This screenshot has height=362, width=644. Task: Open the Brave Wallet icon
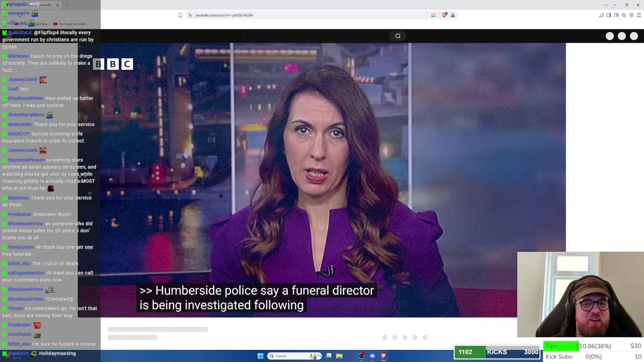click(x=616, y=15)
